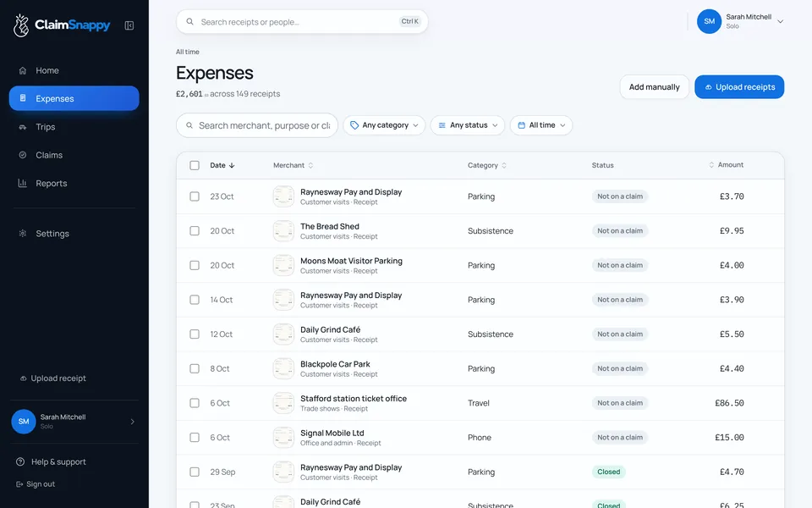The width and height of the screenshot is (812, 508).
Task: Tick the checkbox for Moons Moat Visitor Parking
Action: click(x=195, y=265)
